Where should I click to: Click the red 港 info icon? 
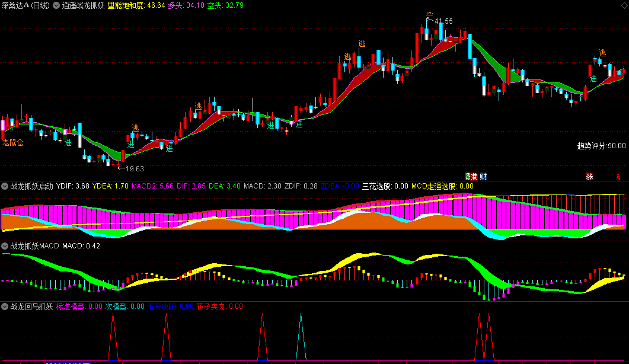click(474, 177)
